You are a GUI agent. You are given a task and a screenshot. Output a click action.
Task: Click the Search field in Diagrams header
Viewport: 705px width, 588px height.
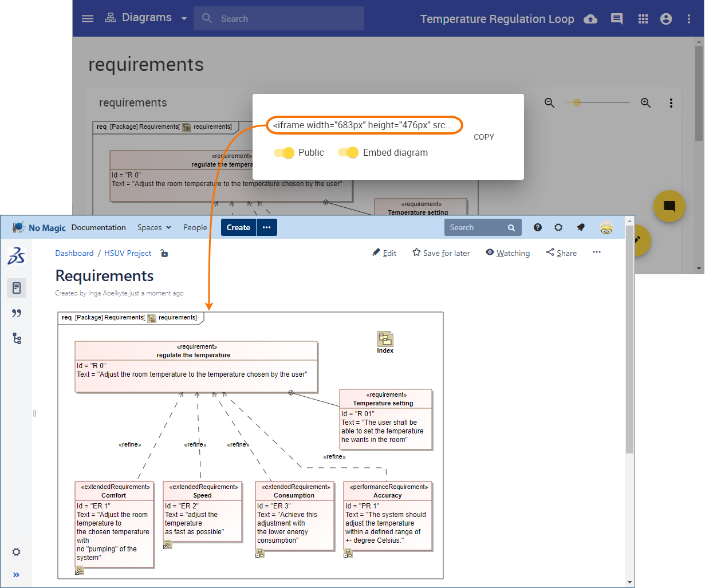(x=279, y=18)
